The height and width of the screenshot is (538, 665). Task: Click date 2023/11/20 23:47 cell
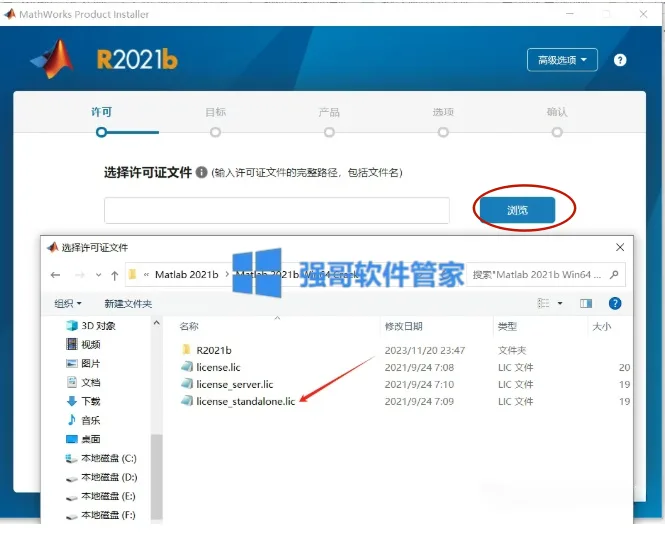point(425,350)
